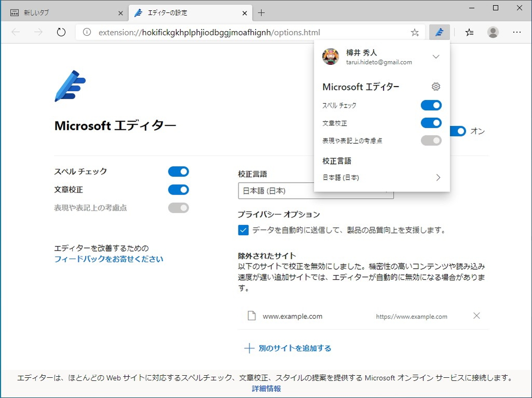Reload the page with the refresh icon
The height and width of the screenshot is (398, 532).
pyautogui.click(x=61, y=32)
